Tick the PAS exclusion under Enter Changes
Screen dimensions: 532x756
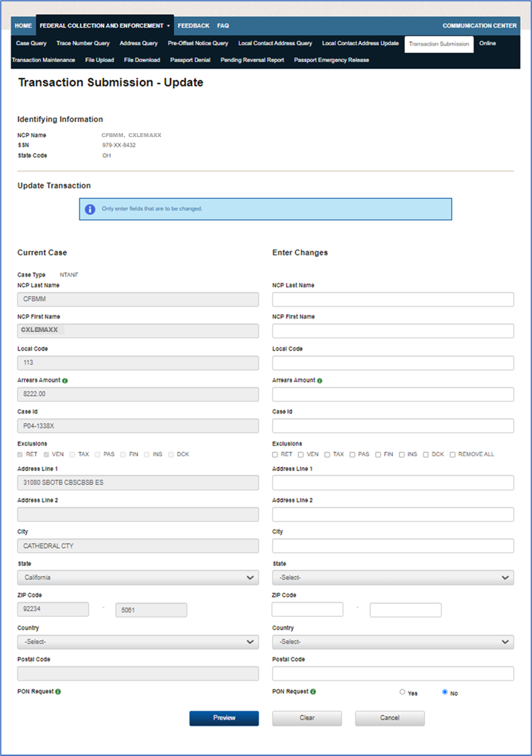click(352, 455)
